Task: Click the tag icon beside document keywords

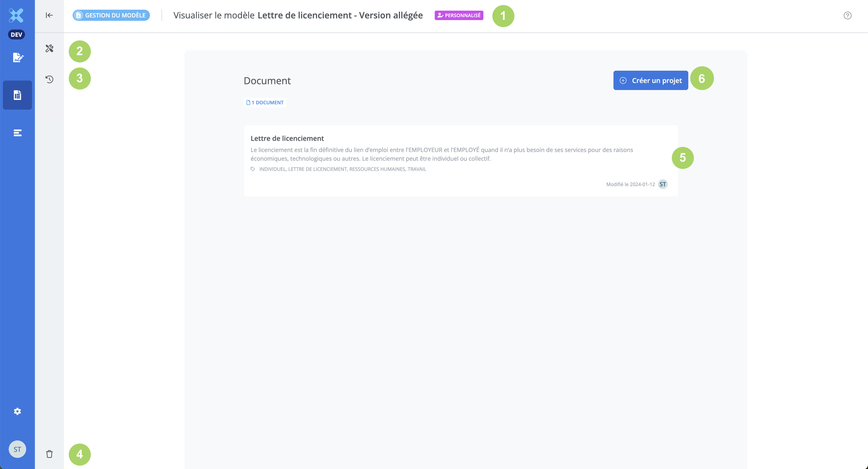Action: click(x=253, y=169)
